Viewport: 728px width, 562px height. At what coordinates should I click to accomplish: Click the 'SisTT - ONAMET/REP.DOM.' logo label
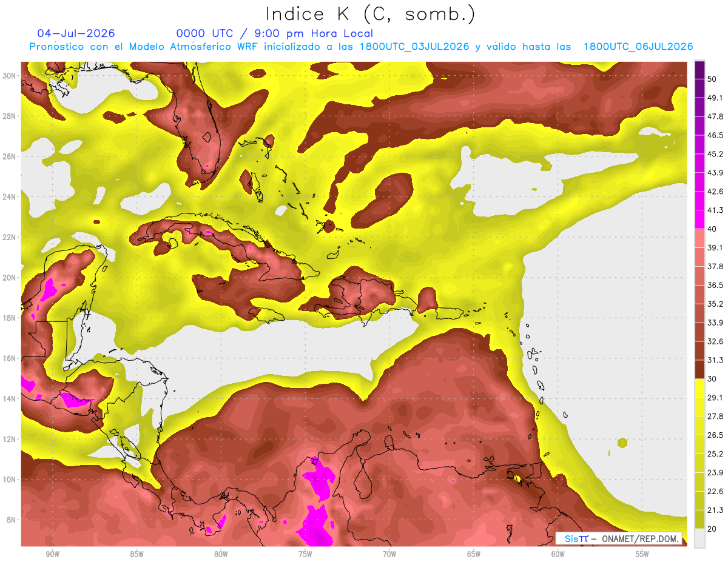point(619,538)
